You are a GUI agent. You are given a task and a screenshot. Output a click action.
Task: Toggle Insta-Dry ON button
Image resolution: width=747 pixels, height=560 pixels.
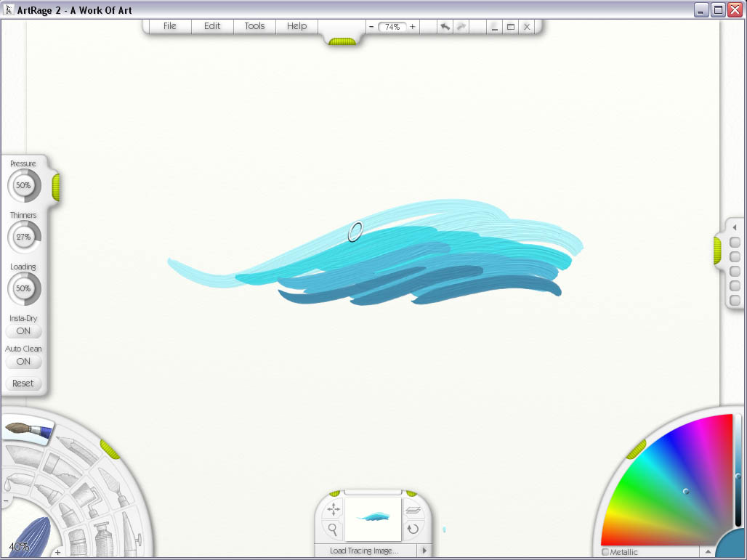pyautogui.click(x=23, y=331)
